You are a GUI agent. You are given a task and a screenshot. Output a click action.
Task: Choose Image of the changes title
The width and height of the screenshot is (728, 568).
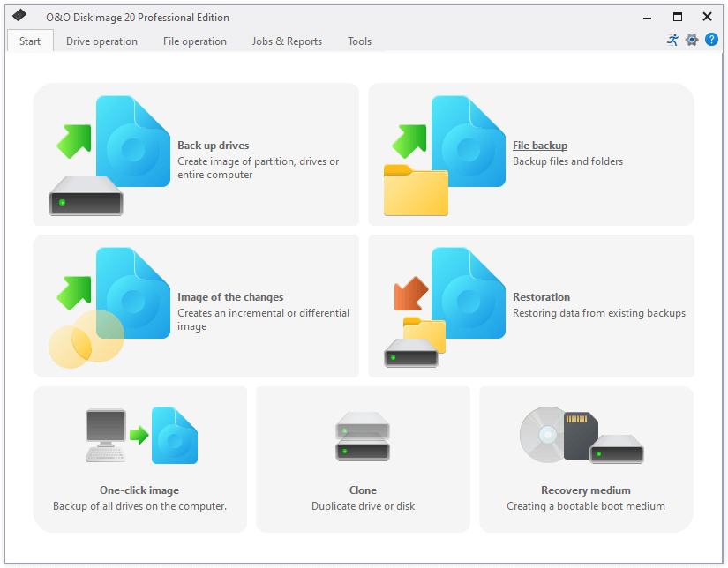[x=230, y=297]
